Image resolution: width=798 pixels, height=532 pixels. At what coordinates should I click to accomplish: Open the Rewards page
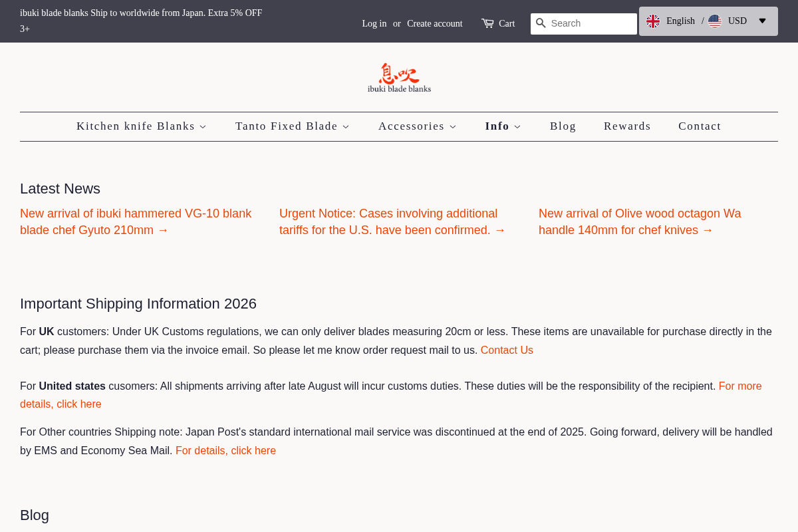(627, 126)
